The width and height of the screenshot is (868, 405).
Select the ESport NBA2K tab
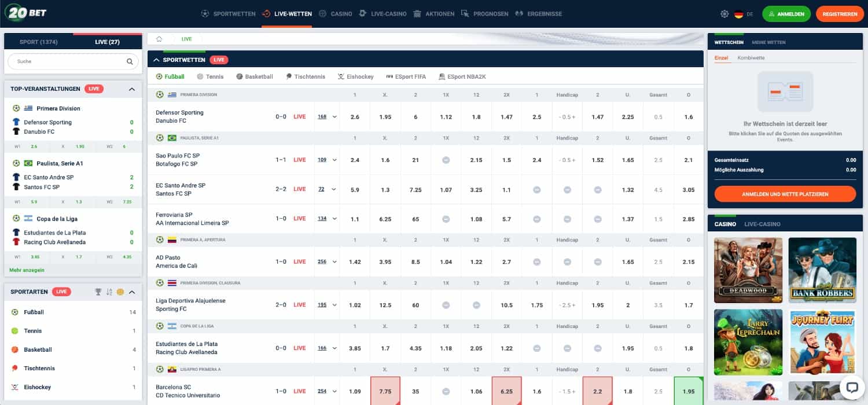tap(461, 76)
